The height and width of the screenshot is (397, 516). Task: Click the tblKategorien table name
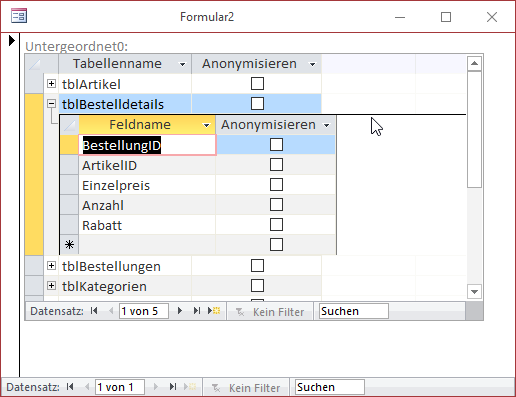pos(104,286)
